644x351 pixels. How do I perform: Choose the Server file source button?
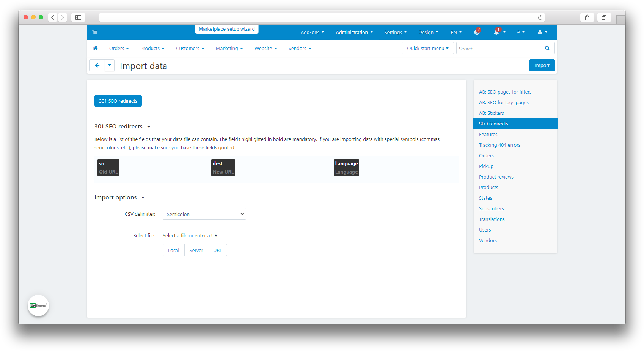pyautogui.click(x=196, y=251)
